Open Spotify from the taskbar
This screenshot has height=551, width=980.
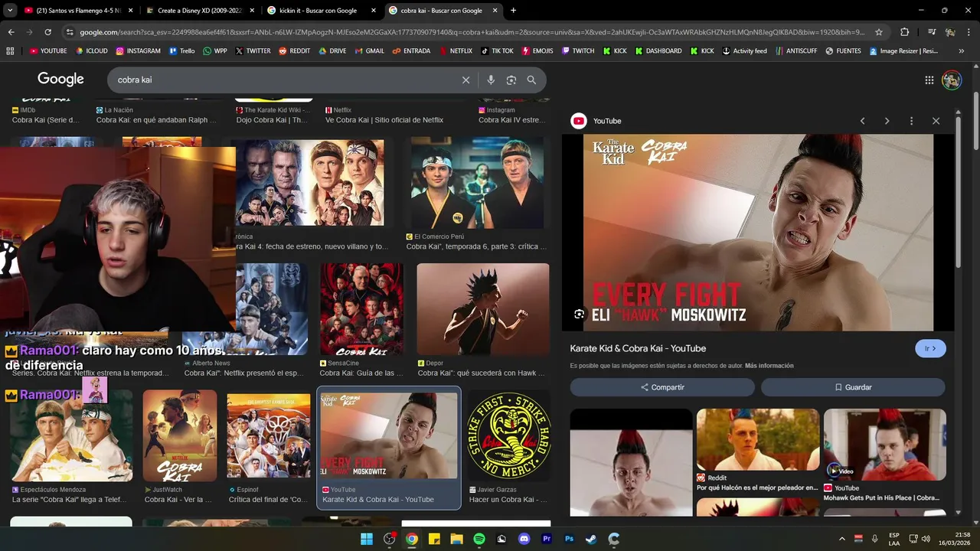(479, 539)
